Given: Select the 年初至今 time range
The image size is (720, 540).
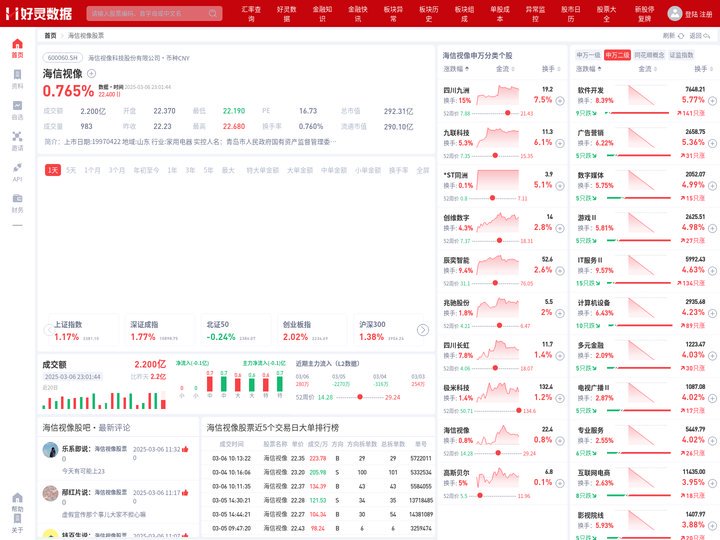Looking at the screenshot, I should pyautogui.click(x=146, y=170).
